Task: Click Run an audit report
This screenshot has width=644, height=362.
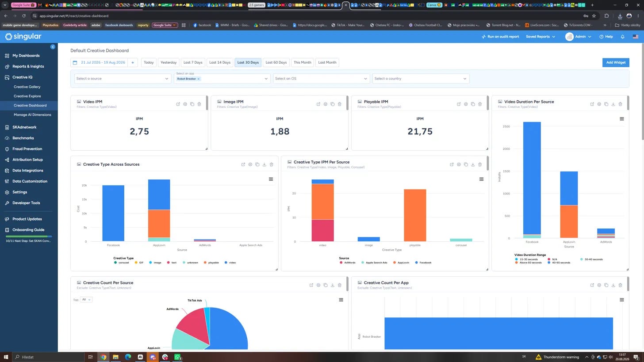Action: 500,37
